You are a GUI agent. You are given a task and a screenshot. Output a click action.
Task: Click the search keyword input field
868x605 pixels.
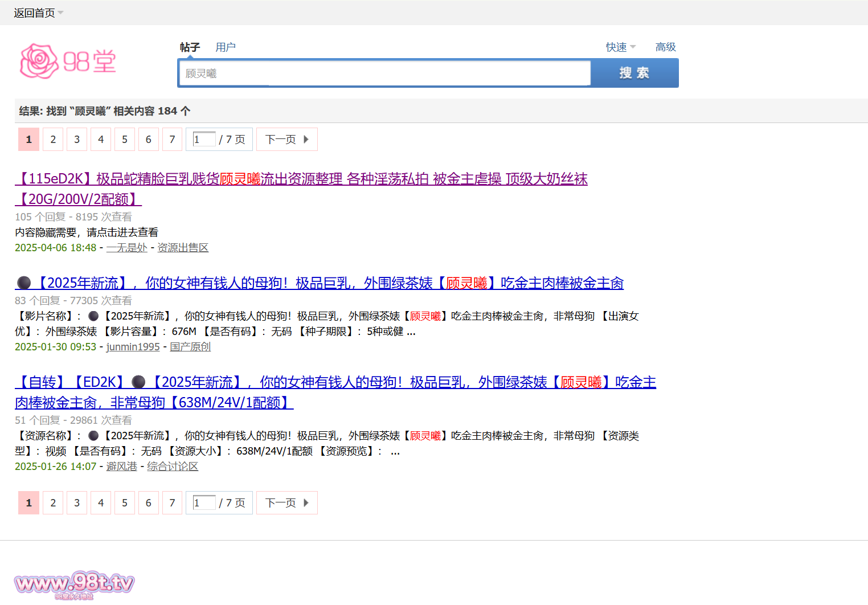pyautogui.click(x=384, y=73)
